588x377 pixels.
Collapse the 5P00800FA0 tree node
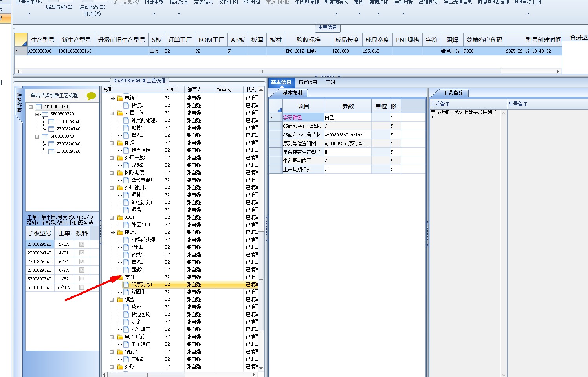(37, 136)
